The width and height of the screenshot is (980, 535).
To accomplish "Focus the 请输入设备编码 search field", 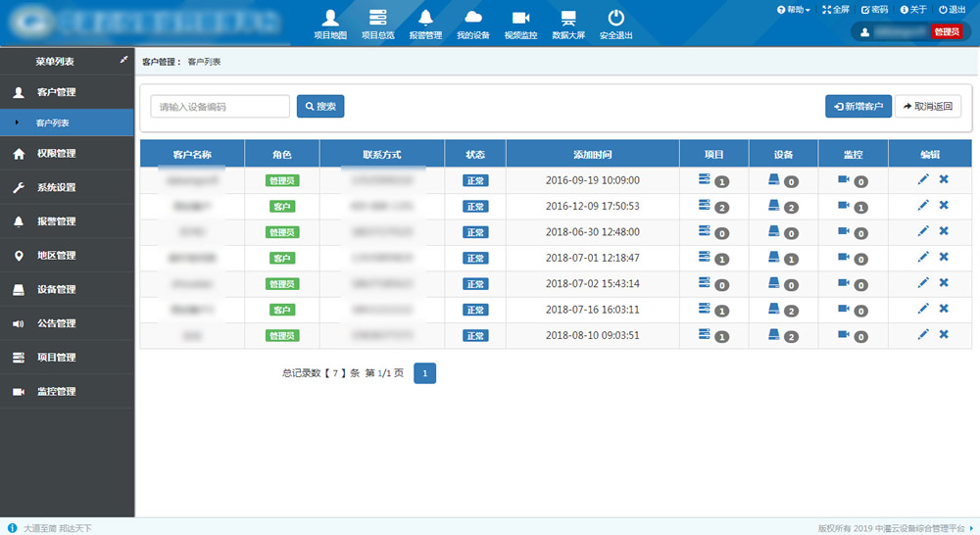I will (x=220, y=106).
